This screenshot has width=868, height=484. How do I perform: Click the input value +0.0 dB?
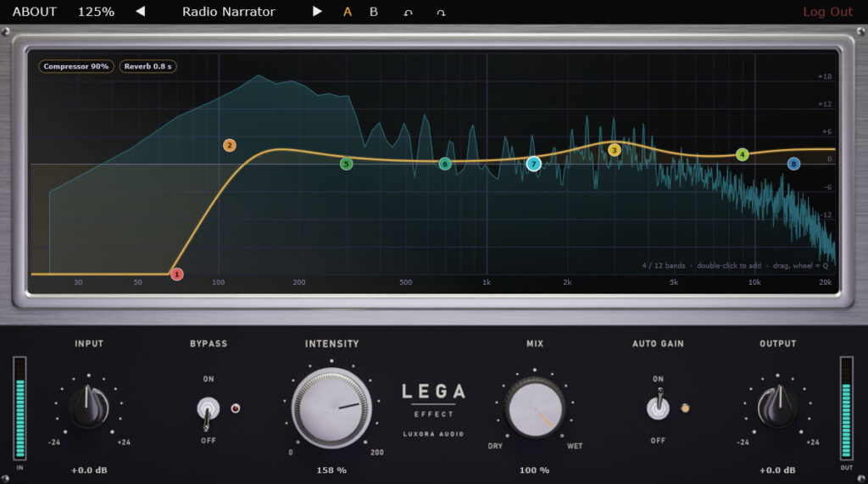pos(89,470)
